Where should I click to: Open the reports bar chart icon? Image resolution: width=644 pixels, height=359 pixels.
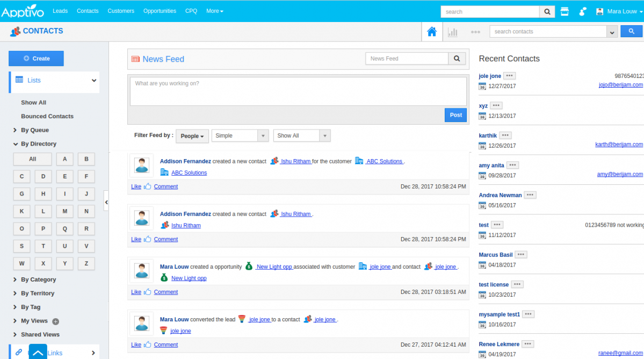point(453,32)
